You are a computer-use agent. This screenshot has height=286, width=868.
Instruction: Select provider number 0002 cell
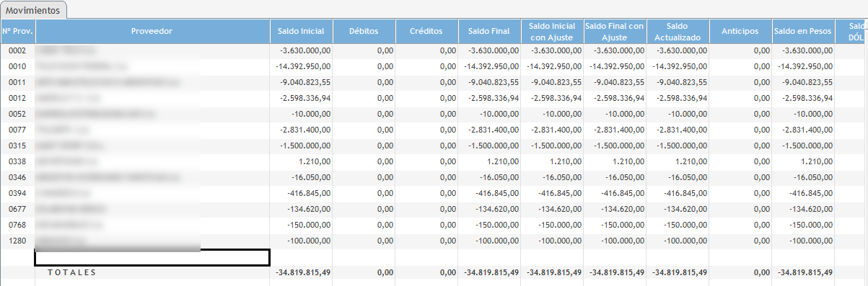tap(17, 51)
